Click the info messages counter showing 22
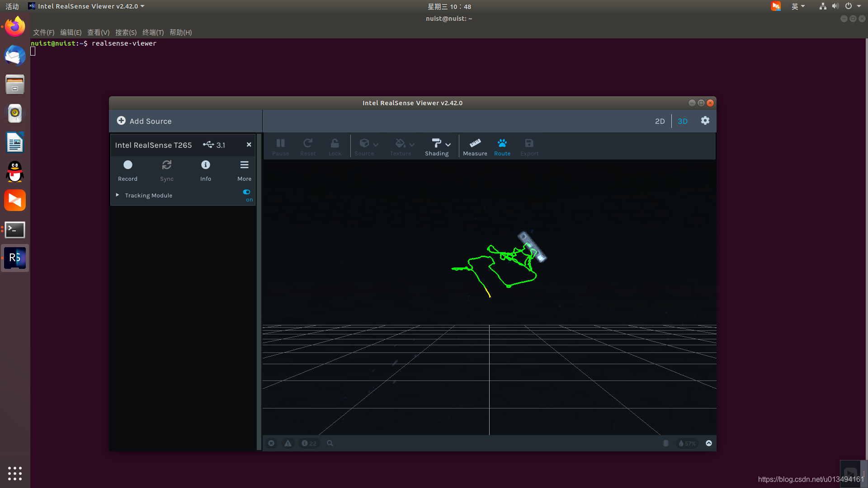Image resolution: width=868 pixels, height=488 pixels. [x=309, y=443]
